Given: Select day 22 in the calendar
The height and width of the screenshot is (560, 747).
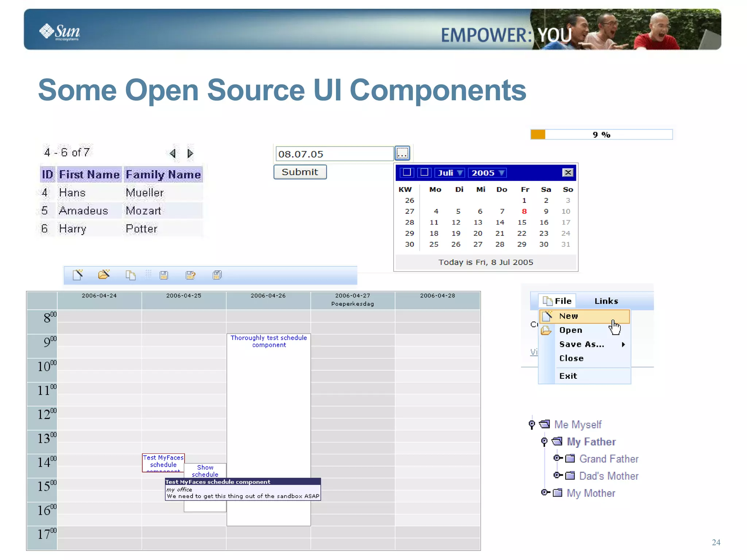Looking at the screenshot, I should [x=522, y=233].
